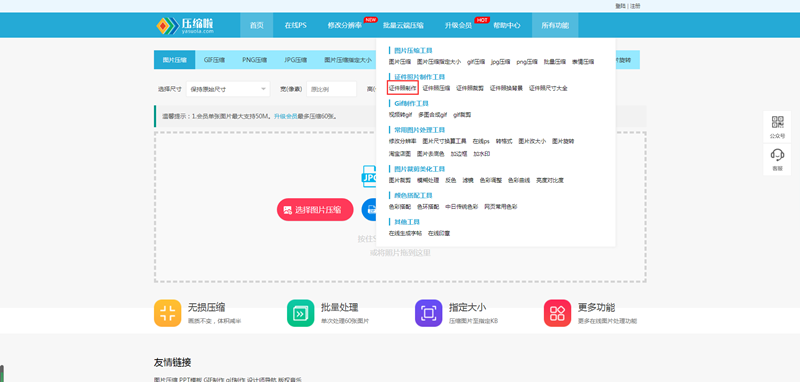This screenshot has width=800, height=382.
Task: Click png压缩 in the 所有功能 menu
Action: [527, 62]
